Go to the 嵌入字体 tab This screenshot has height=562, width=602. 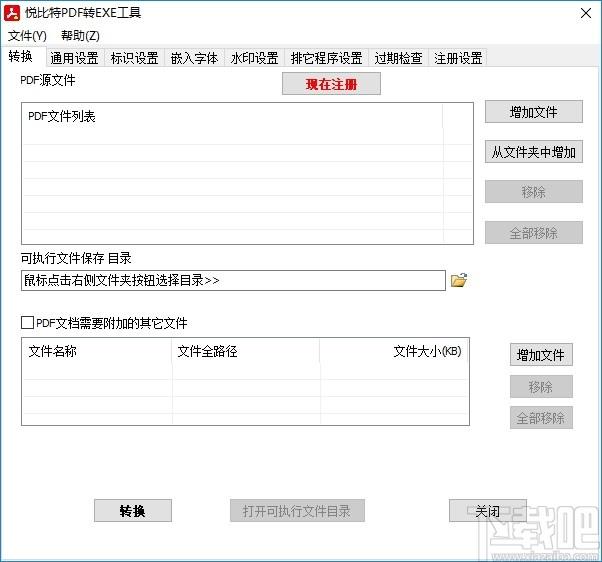[194, 58]
